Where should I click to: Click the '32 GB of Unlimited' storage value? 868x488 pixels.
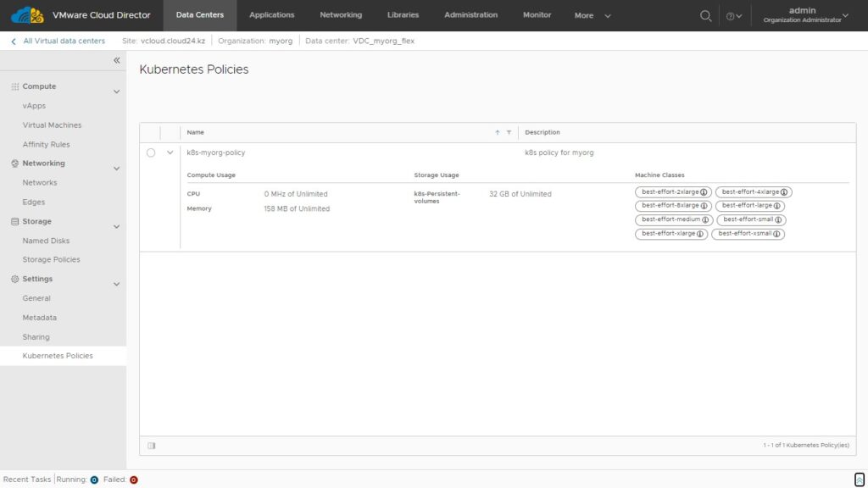click(x=520, y=195)
